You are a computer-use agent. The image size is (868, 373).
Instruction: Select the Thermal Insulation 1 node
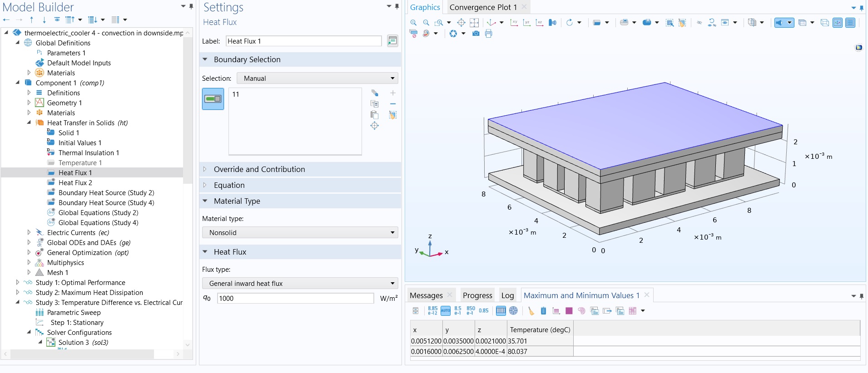[89, 153]
